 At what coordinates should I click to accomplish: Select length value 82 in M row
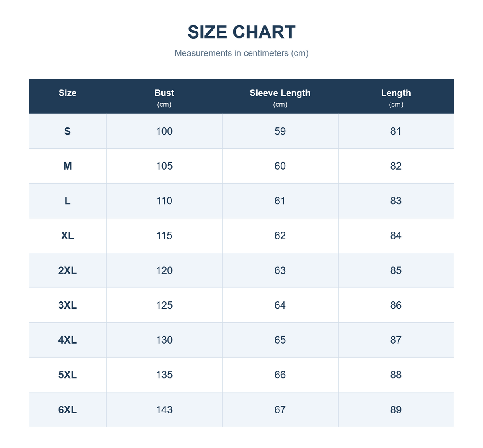coord(396,166)
